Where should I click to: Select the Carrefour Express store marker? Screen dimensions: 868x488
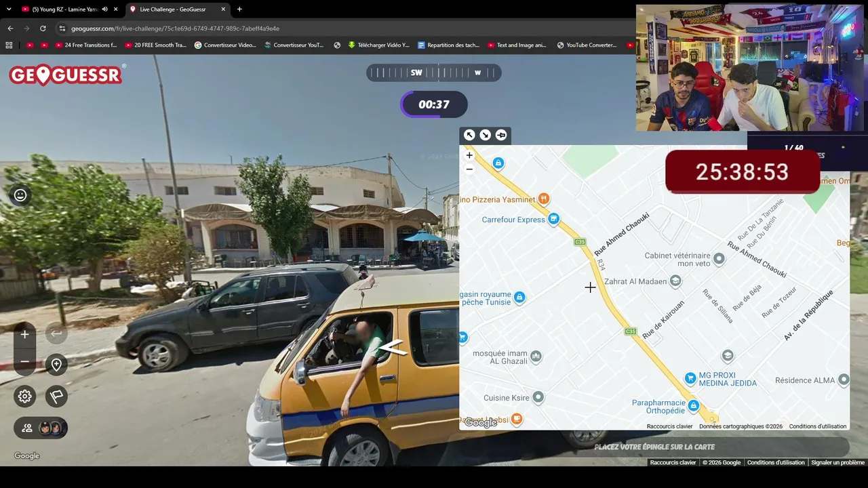pyautogui.click(x=554, y=218)
